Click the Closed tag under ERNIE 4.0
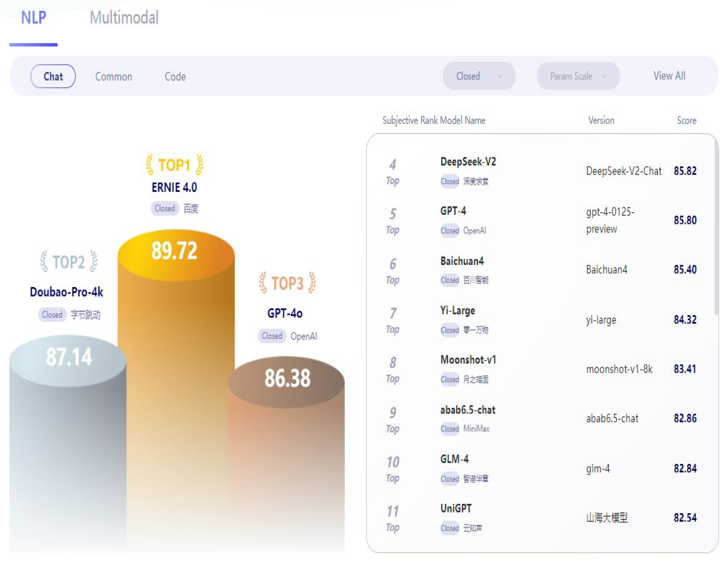This screenshot has width=728, height=567. pyautogui.click(x=165, y=209)
